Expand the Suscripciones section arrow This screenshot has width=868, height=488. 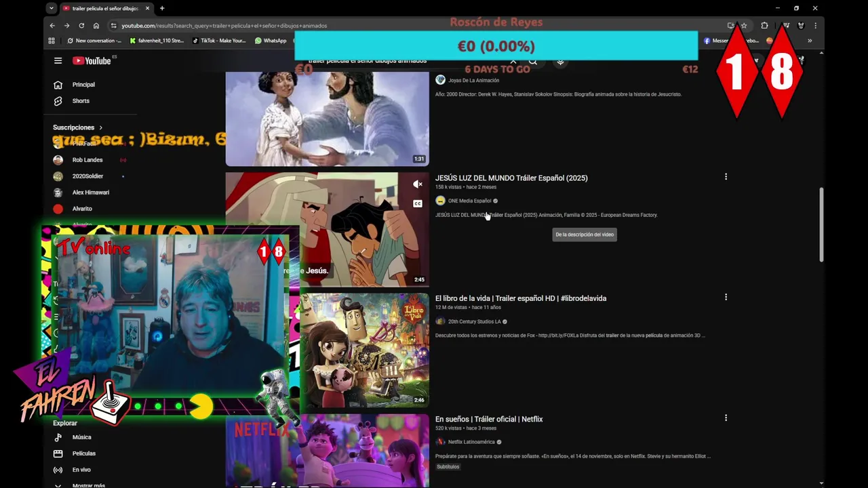pyautogui.click(x=101, y=127)
